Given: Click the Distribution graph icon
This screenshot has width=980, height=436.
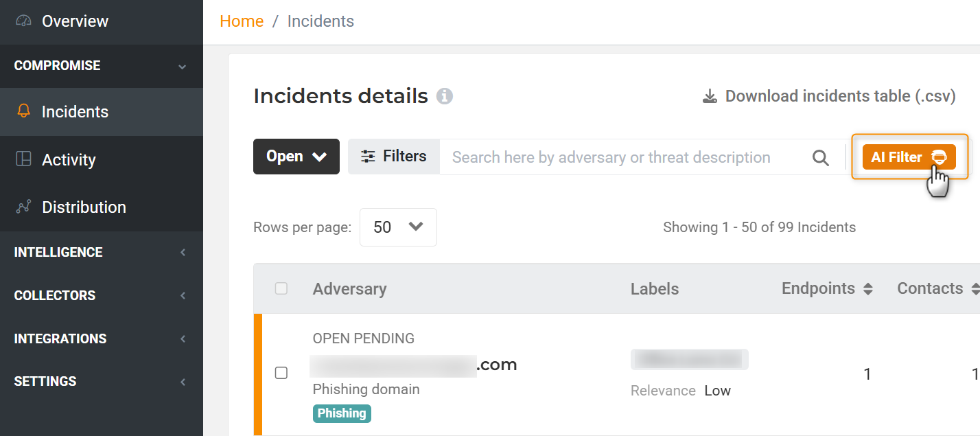Looking at the screenshot, I should [23, 207].
